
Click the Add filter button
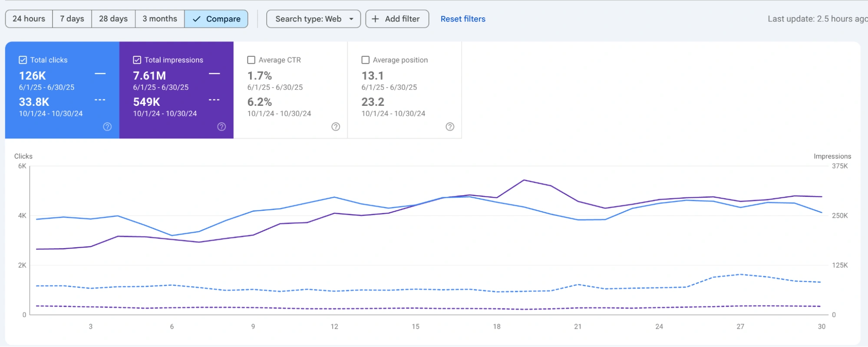click(397, 19)
